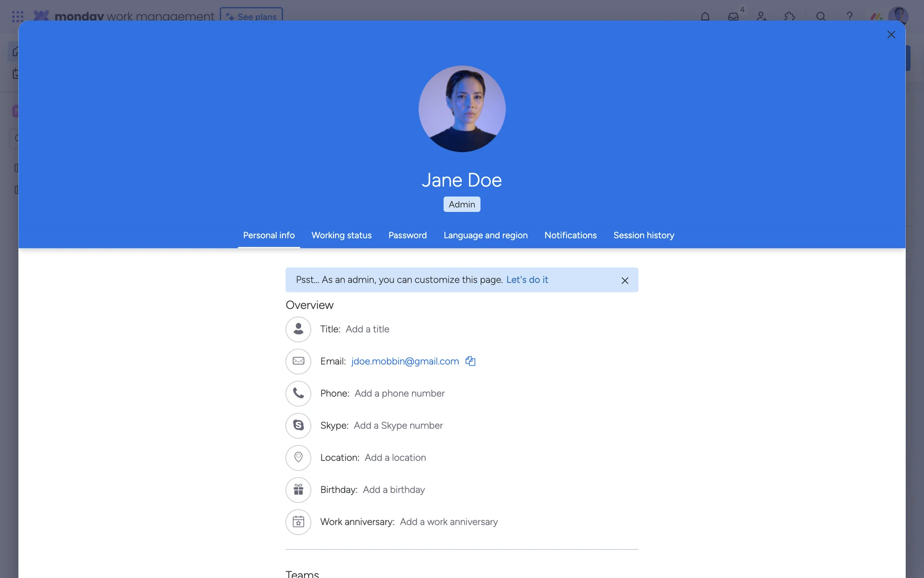Click Add a birthday field
Image resolution: width=924 pixels, height=578 pixels.
coord(393,490)
